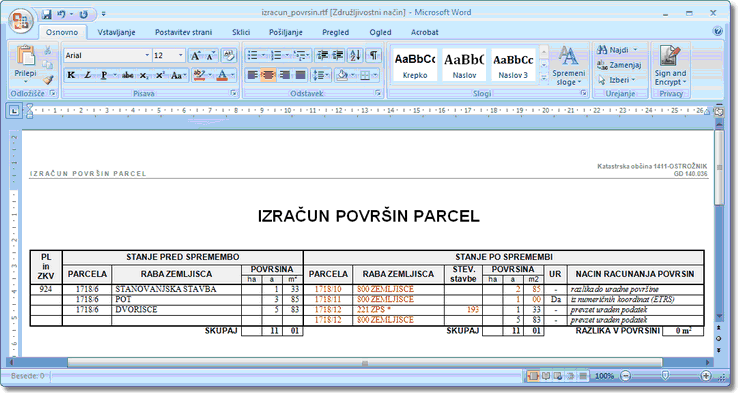Toggle italic L formatting
739x395 pixels.
(87, 75)
